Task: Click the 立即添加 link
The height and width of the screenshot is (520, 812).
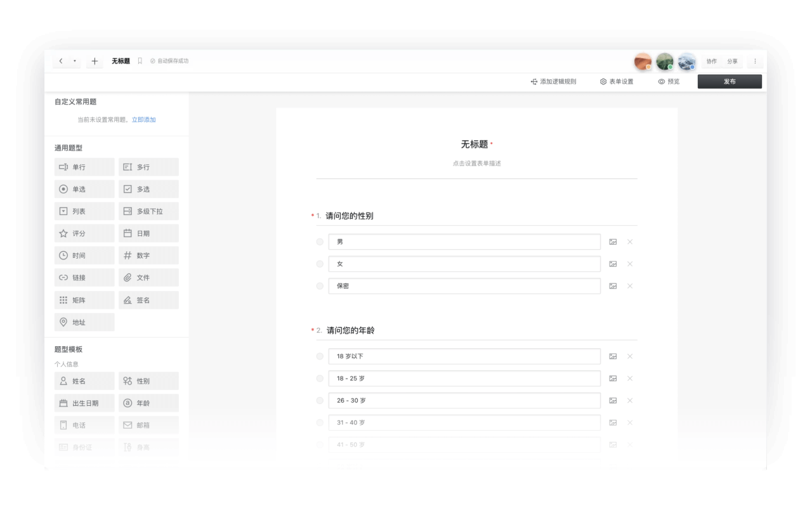Action: coord(144,120)
